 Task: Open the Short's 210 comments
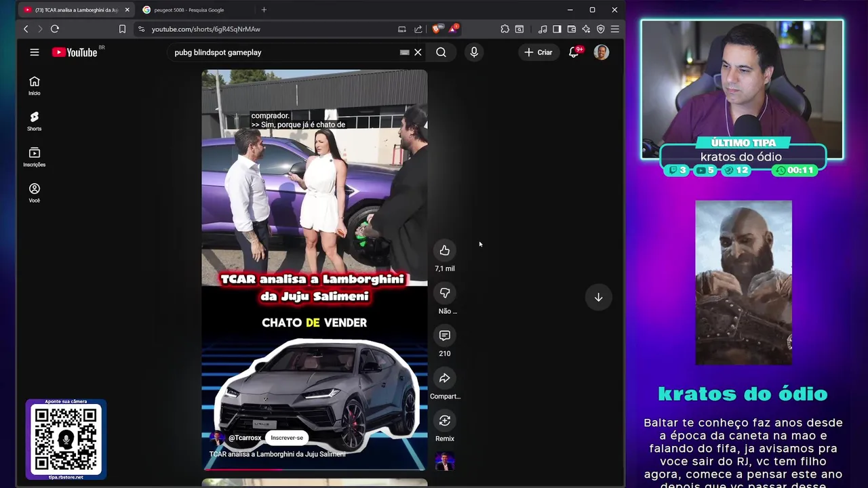point(445,335)
